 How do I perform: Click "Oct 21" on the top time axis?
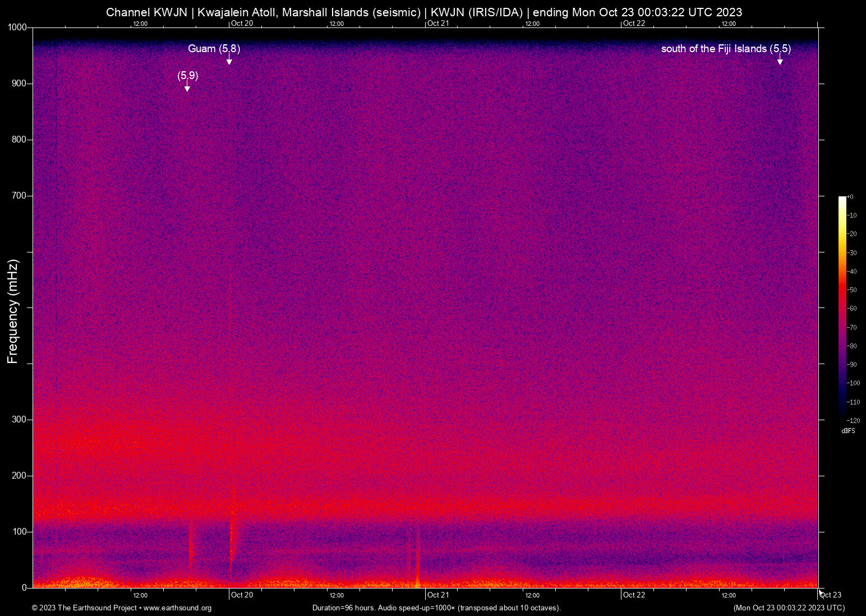click(x=438, y=24)
